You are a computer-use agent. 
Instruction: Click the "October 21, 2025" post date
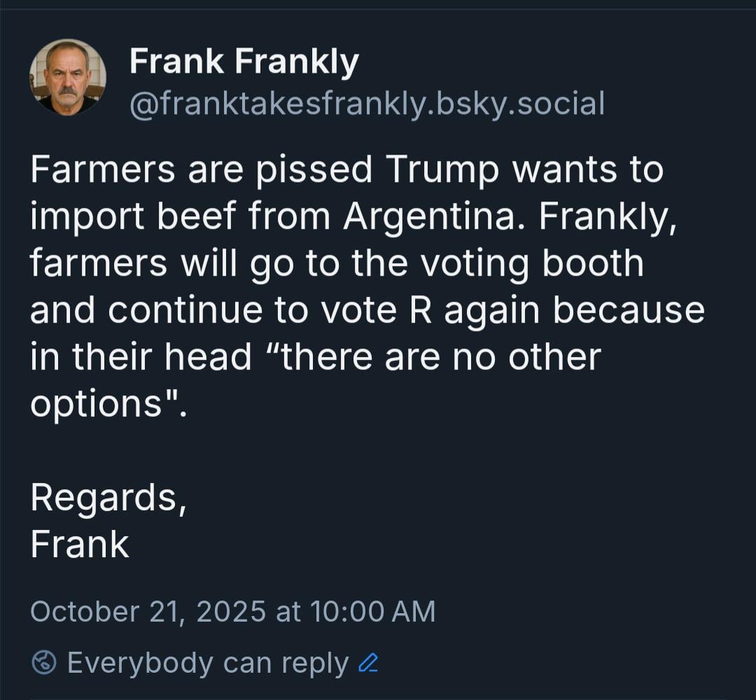pos(148,611)
